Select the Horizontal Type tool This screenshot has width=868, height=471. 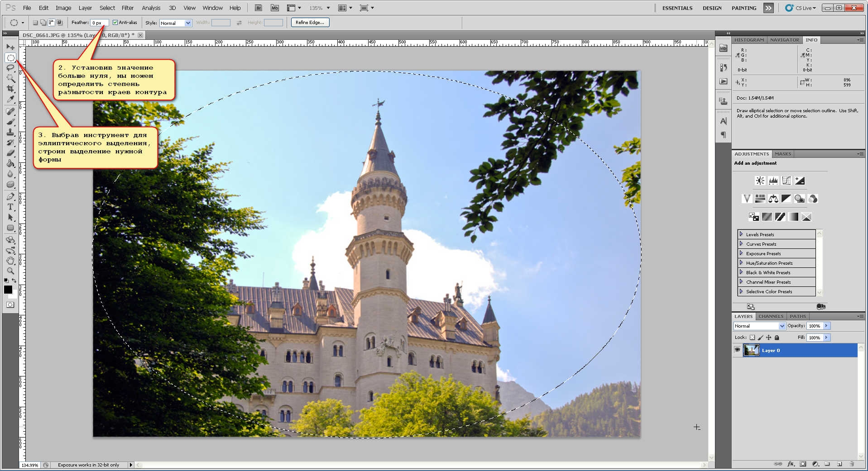(x=10, y=207)
